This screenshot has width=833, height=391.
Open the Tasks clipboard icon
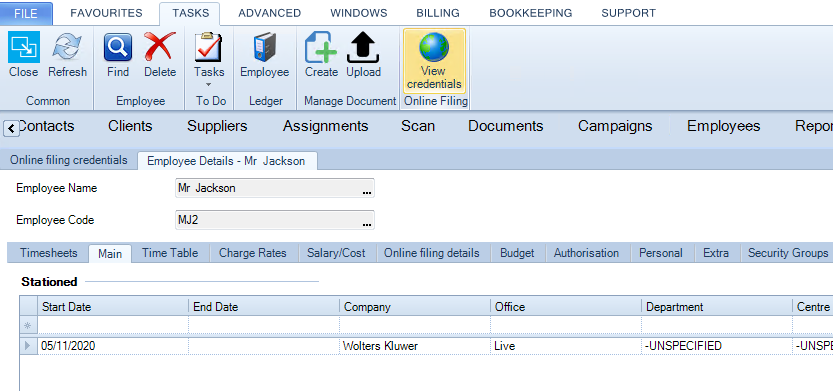(209, 47)
